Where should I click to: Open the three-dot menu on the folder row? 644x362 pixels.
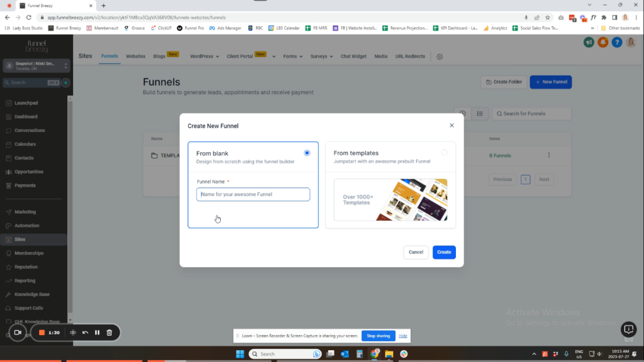pyautogui.click(x=548, y=155)
